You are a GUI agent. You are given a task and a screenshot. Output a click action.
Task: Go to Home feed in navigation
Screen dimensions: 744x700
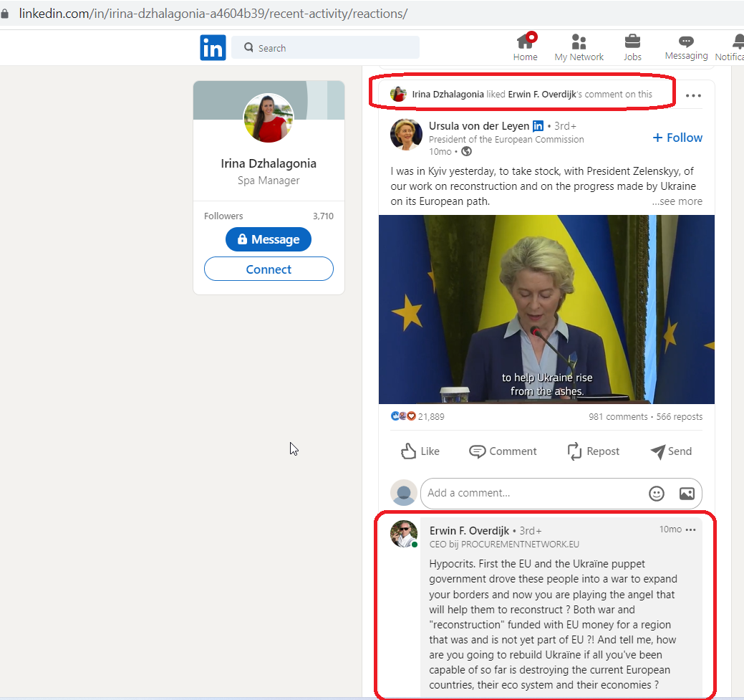pyautogui.click(x=526, y=47)
